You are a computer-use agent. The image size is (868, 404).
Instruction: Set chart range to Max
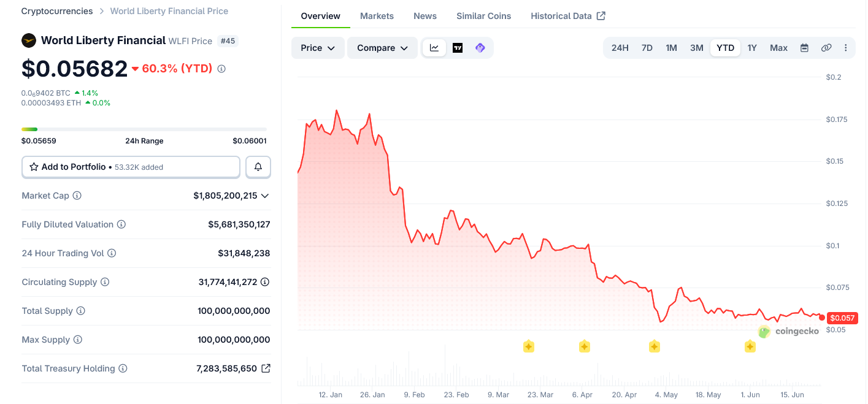[778, 48]
